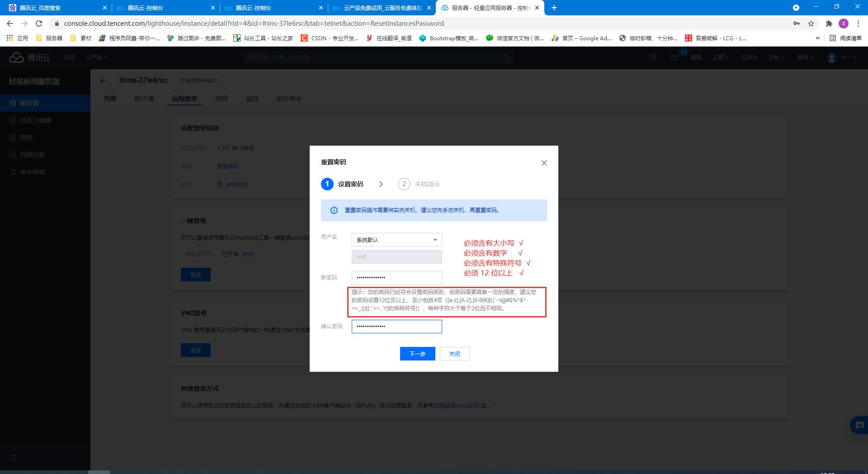Open saved password key icon in address bar

pos(797,24)
